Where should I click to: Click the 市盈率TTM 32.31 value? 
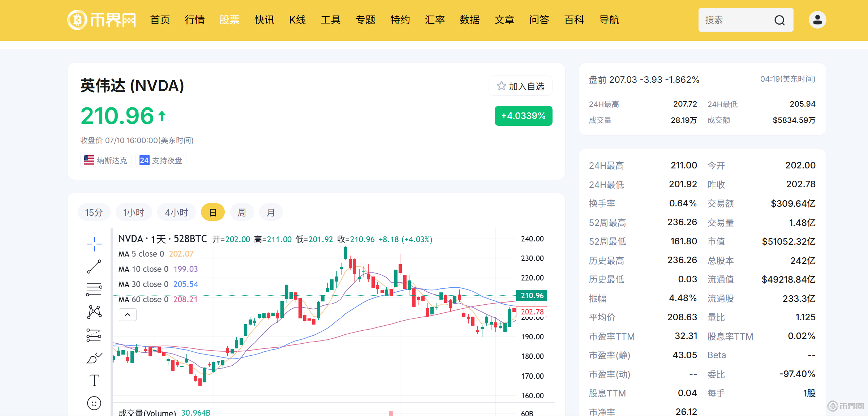(686, 336)
